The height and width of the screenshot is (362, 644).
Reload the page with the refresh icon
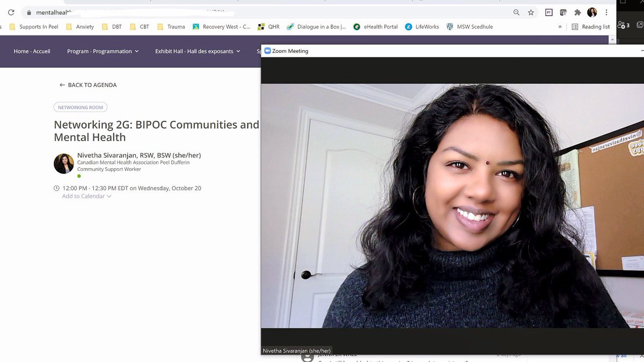tap(11, 12)
